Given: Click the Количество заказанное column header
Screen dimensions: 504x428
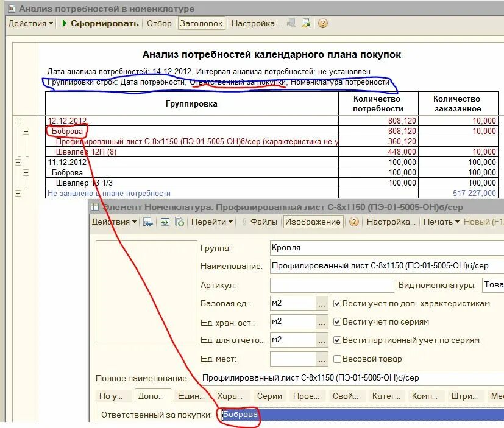Looking at the screenshot, I should [x=458, y=103].
